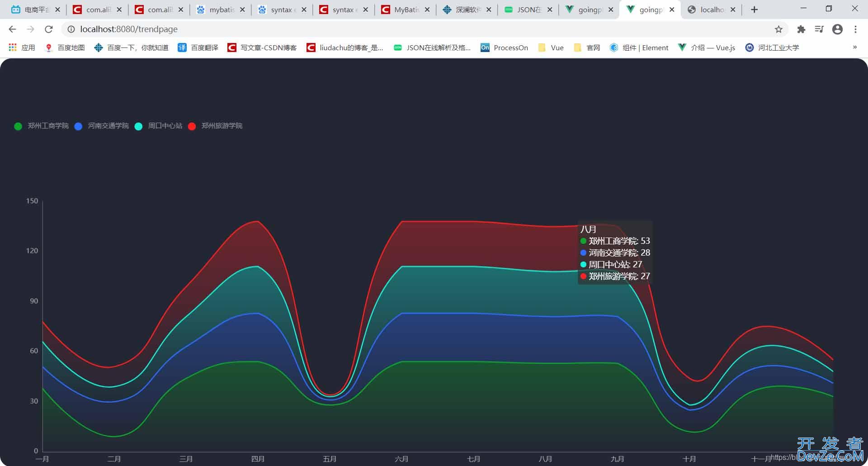The height and width of the screenshot is (466, 868).
Task: Open the media control playlist icon
Action: click(819, 29)
